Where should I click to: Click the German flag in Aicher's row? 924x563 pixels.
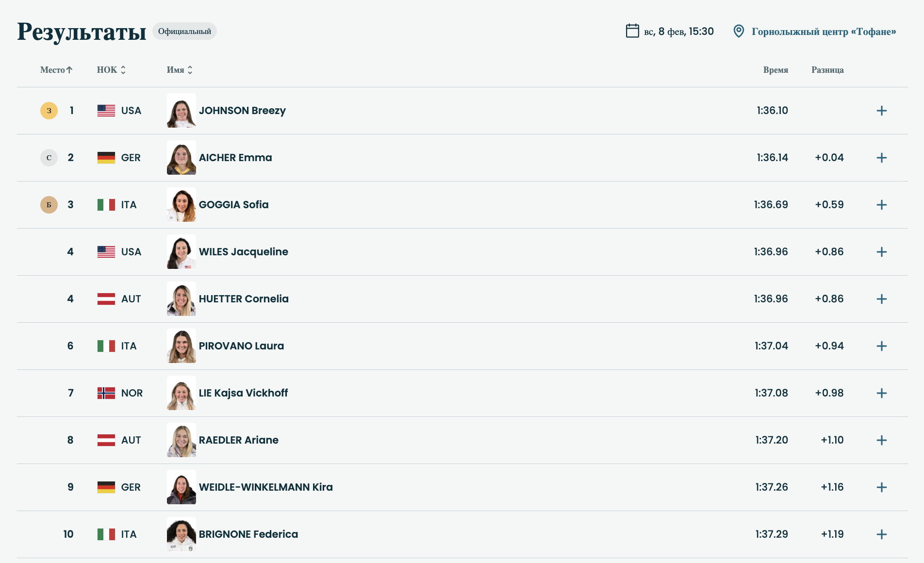click(x=106, y=158)
